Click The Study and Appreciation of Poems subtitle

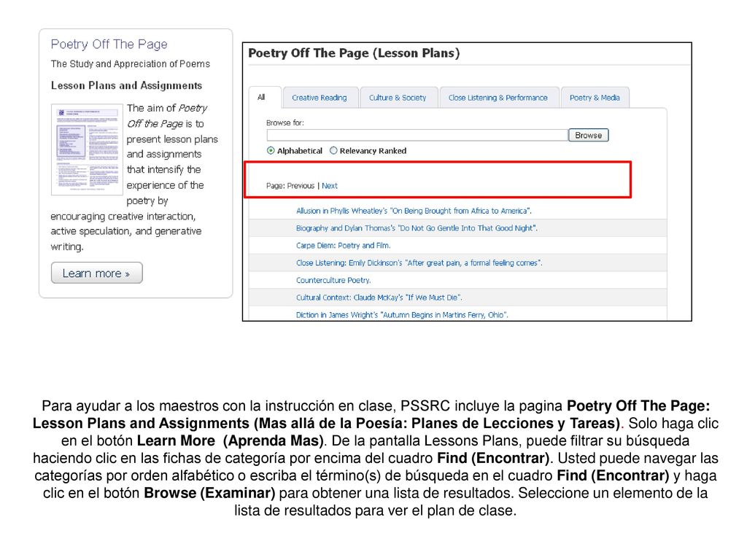tap(130, 64)
